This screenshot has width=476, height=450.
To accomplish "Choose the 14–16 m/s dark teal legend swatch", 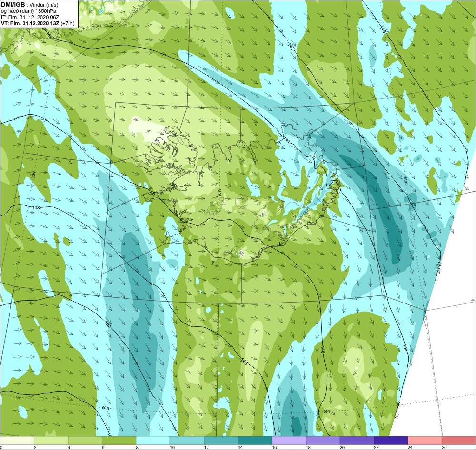I will 255,440.
